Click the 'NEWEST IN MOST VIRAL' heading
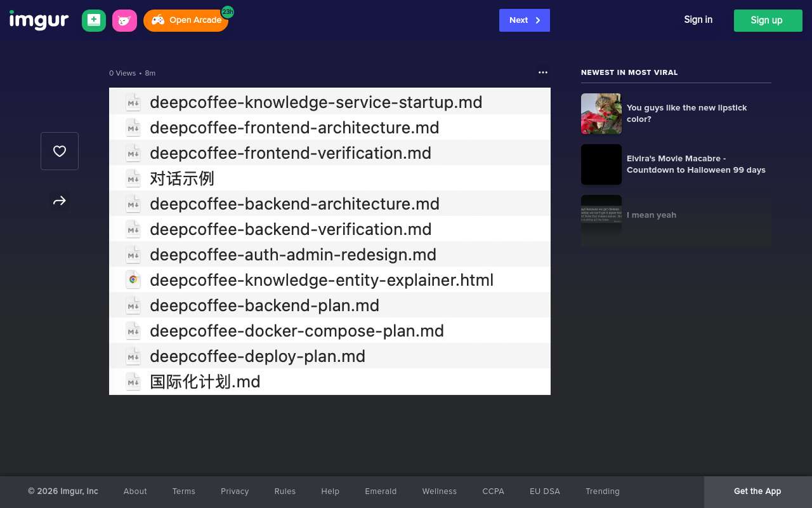Screen dimensions: 812x508 coord(629,72)
